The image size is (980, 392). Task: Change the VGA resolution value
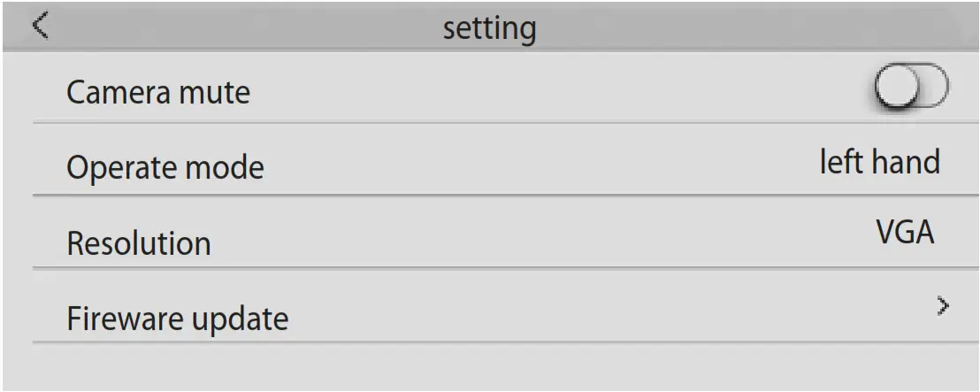(905, 234)
